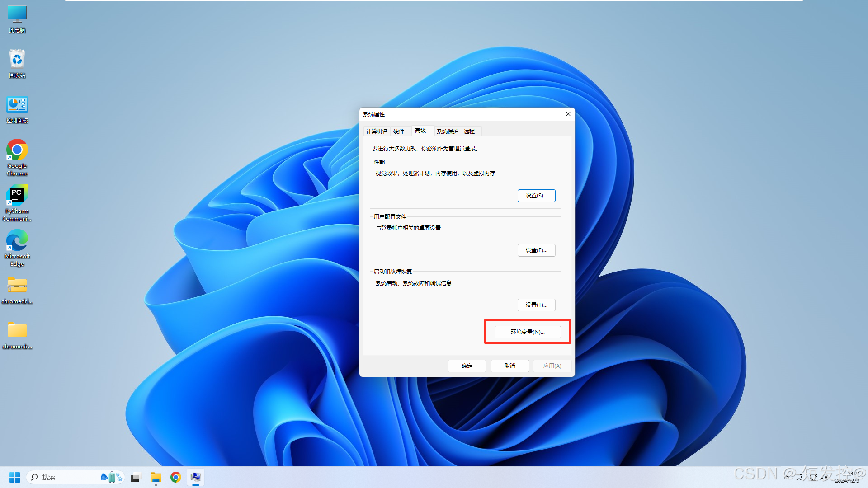This screenshot has height=488, width=868.
Task: Open the 系统保护 tab
Action: click(447, 131)
